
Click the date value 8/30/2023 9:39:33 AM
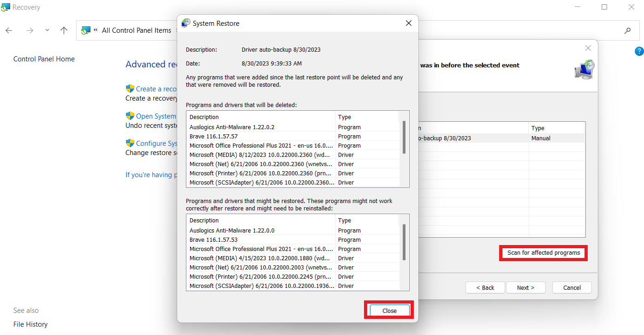272,63
